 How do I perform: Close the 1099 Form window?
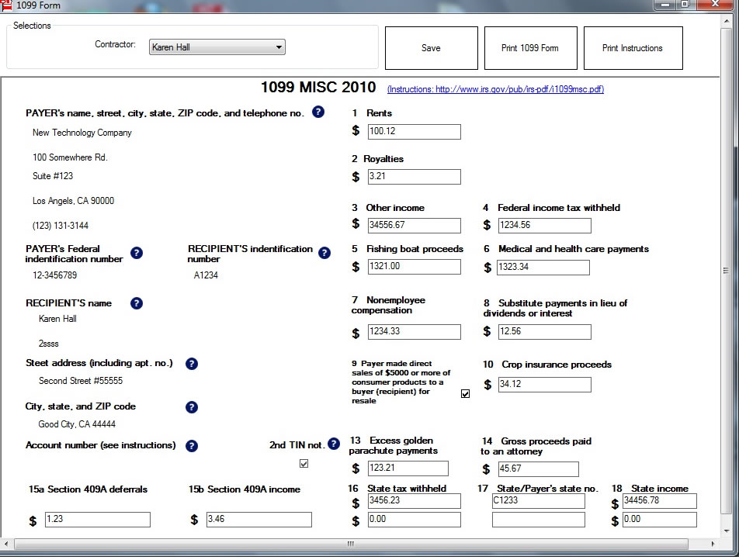tap(715, 4)
